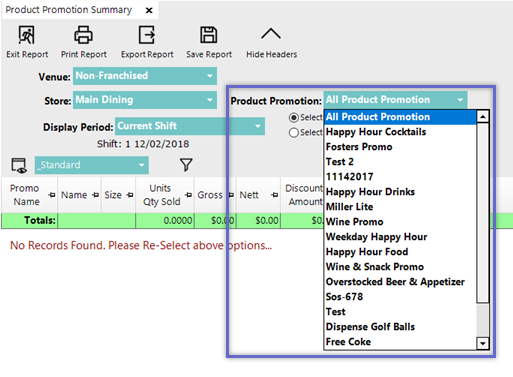
Task: Select the second Select radio button
Action: pyautogui.click(x=294, y=133)
